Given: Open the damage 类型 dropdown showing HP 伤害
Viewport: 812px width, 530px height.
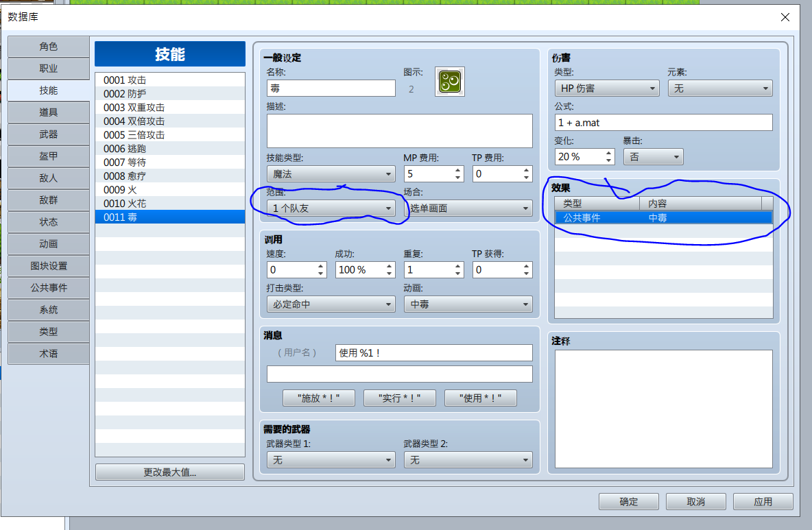Looking at the screenshot, I should (x=607, y=88).
